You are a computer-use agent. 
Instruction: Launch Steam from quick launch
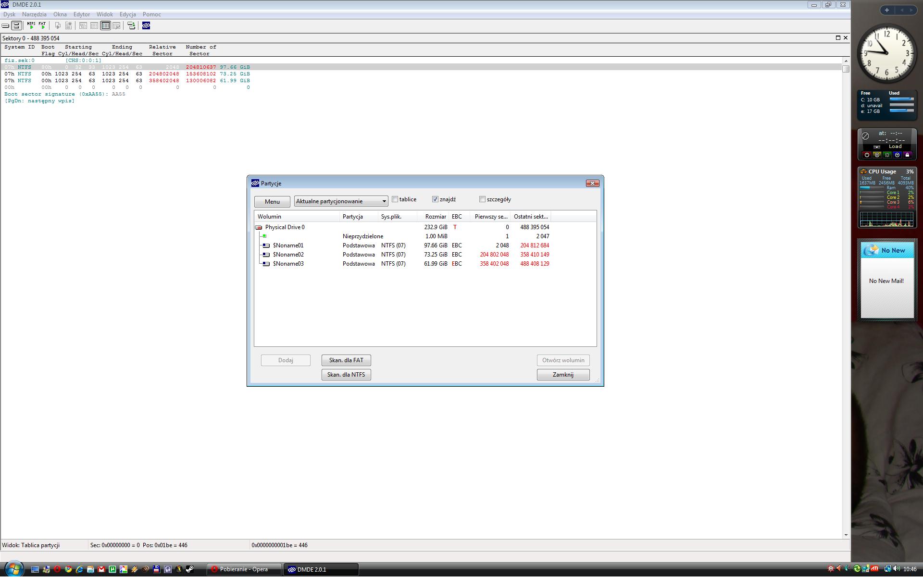coord(190,570)
